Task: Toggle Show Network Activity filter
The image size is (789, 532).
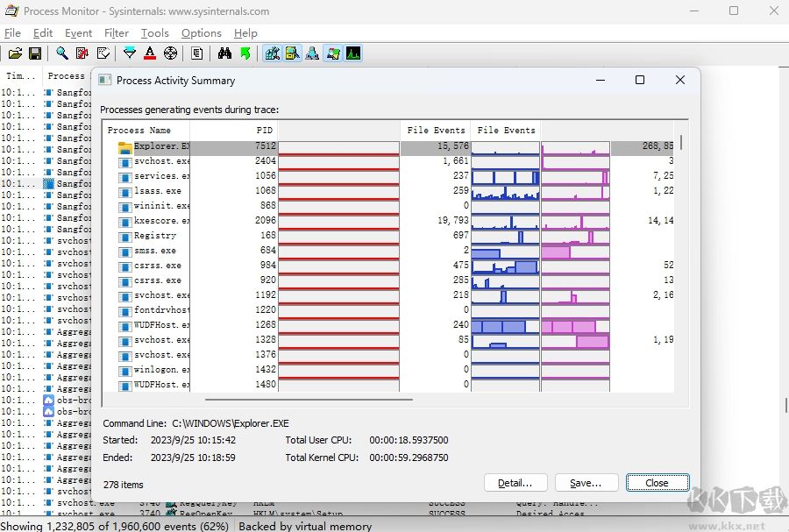Action: (x=313, y=53)
